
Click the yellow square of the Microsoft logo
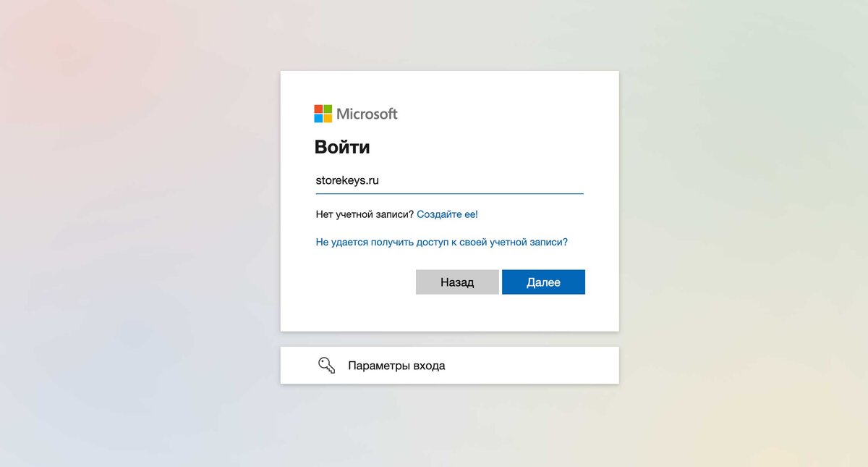point(328,118)
